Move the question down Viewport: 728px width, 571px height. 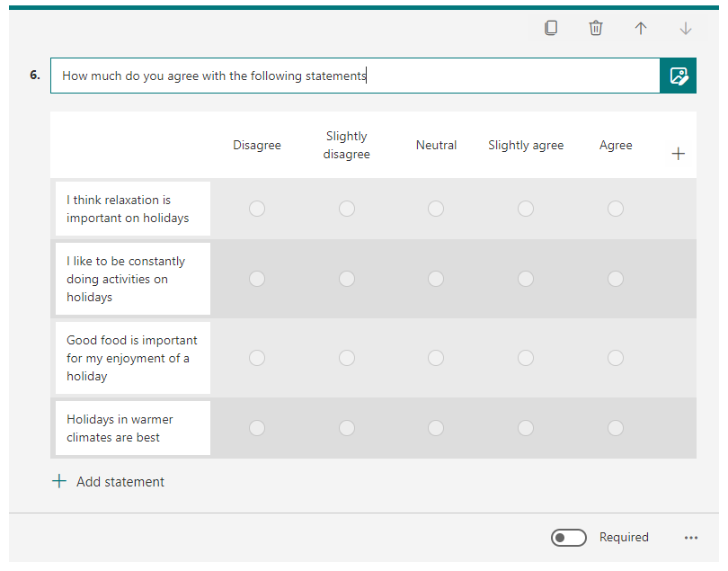coord(686,28)
